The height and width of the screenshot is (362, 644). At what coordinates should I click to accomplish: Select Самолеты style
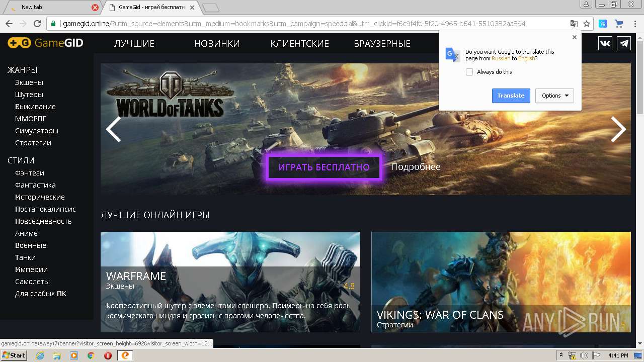point(32,282)
